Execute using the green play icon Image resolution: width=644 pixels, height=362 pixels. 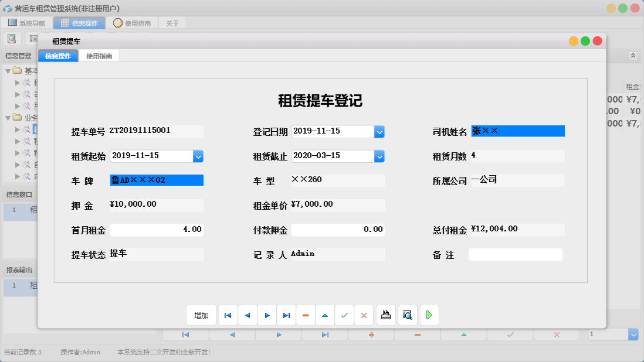pyautogui.click(x=429, y=315)
